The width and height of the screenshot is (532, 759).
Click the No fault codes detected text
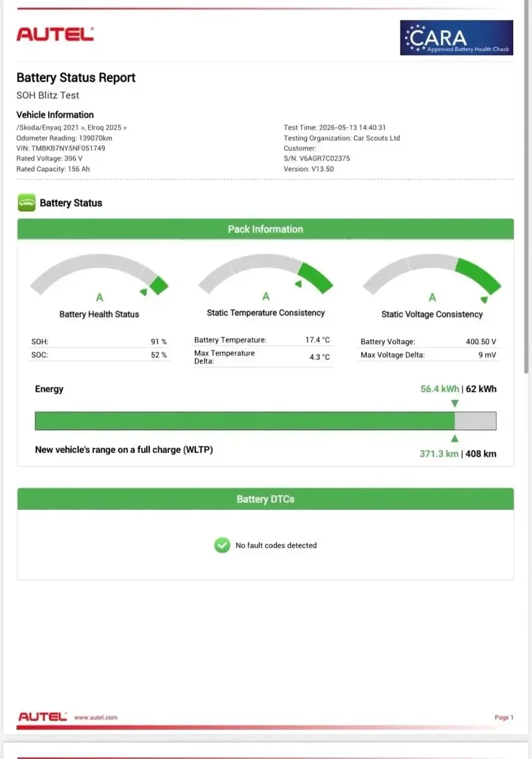point(276,545)
